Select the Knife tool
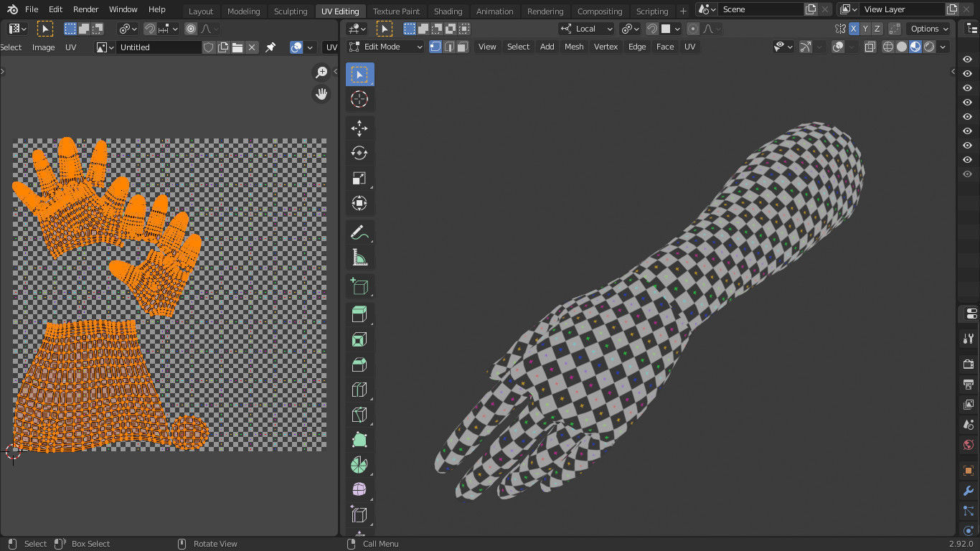 [359, 415]
